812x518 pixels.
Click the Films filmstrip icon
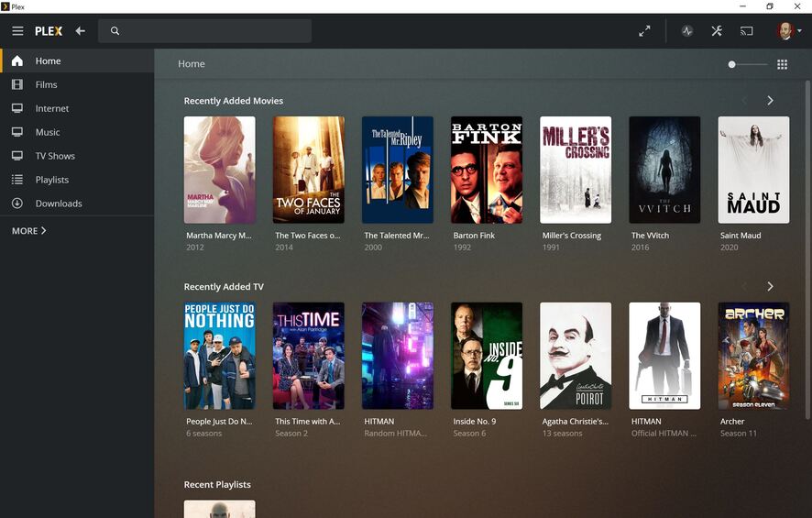tap(17, 84)
